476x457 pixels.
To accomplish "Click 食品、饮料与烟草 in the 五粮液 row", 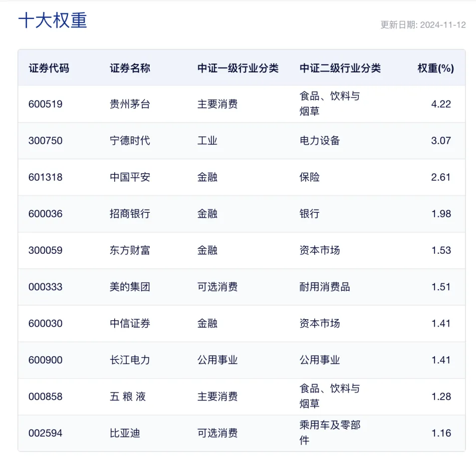I will click(330, 396).
